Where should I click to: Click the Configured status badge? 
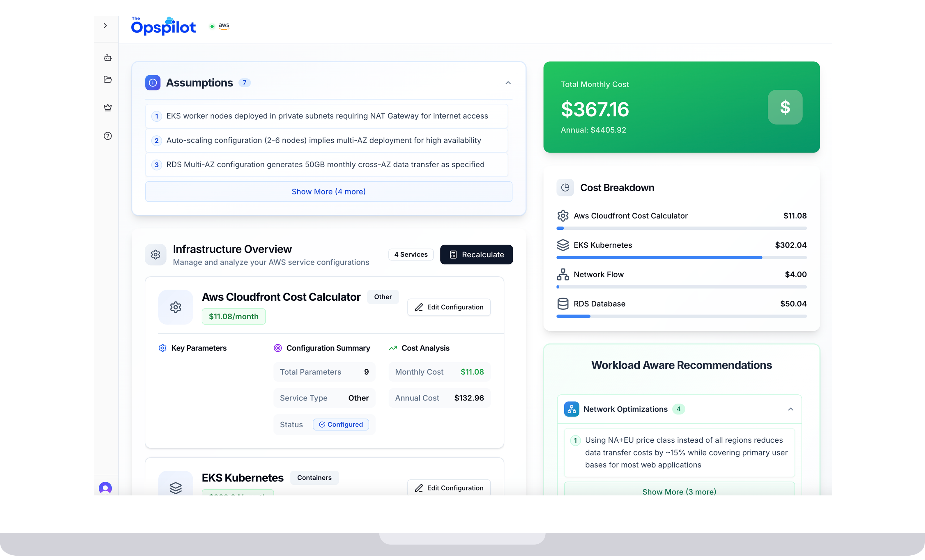point(341,424)
